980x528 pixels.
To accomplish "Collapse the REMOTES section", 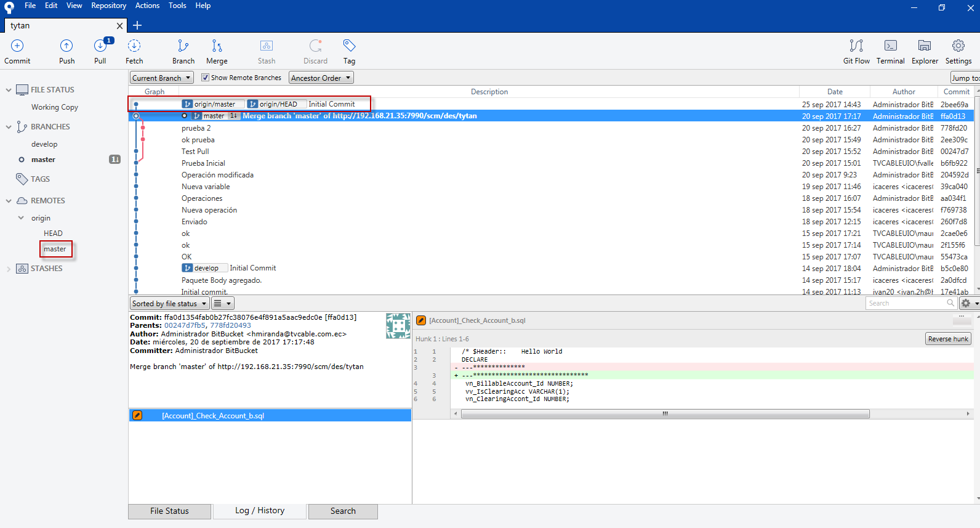I will (x=9, y=201).
